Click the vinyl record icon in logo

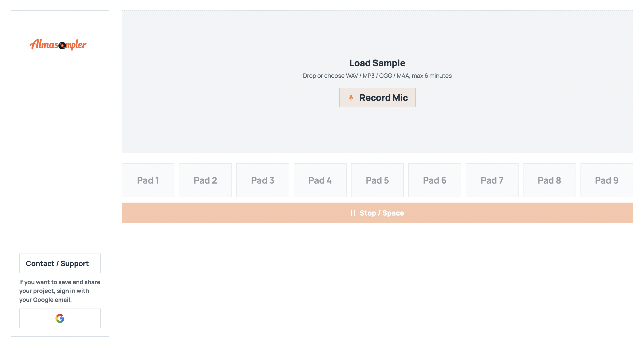tap(62, 46)
